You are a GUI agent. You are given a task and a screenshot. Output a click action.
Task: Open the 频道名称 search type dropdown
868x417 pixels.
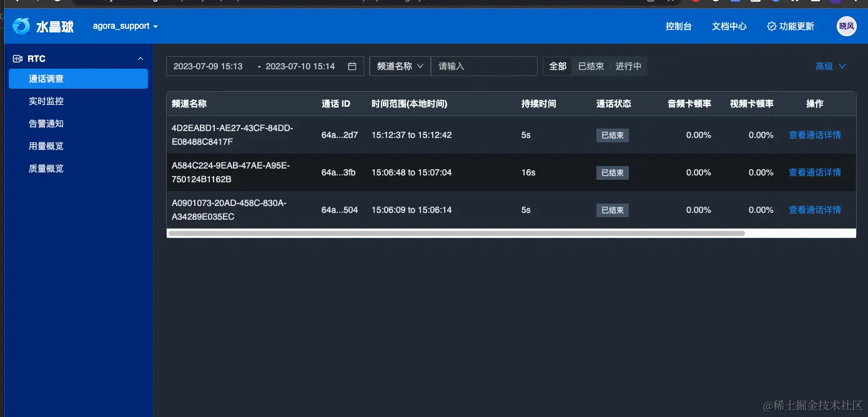[x=400, y=66]
